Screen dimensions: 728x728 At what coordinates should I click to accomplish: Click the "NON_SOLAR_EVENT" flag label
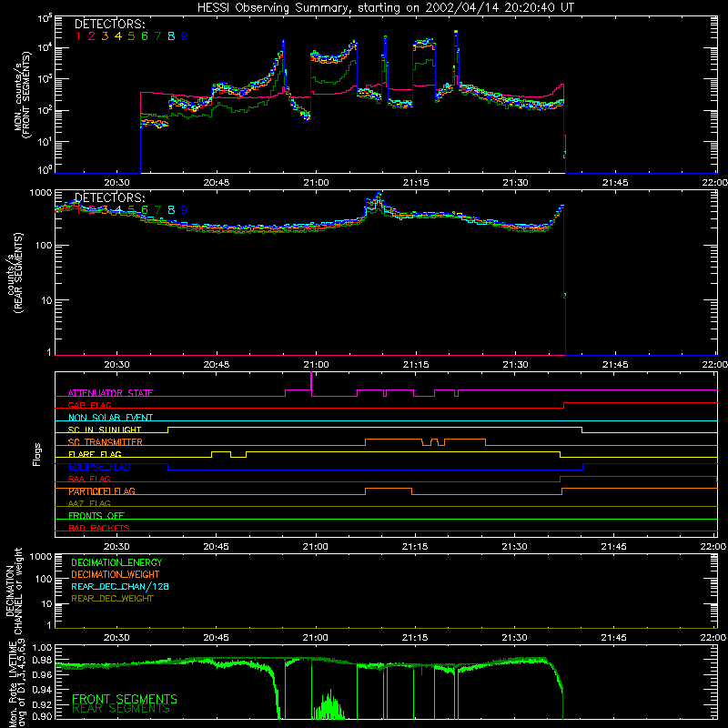click(110, 418)
